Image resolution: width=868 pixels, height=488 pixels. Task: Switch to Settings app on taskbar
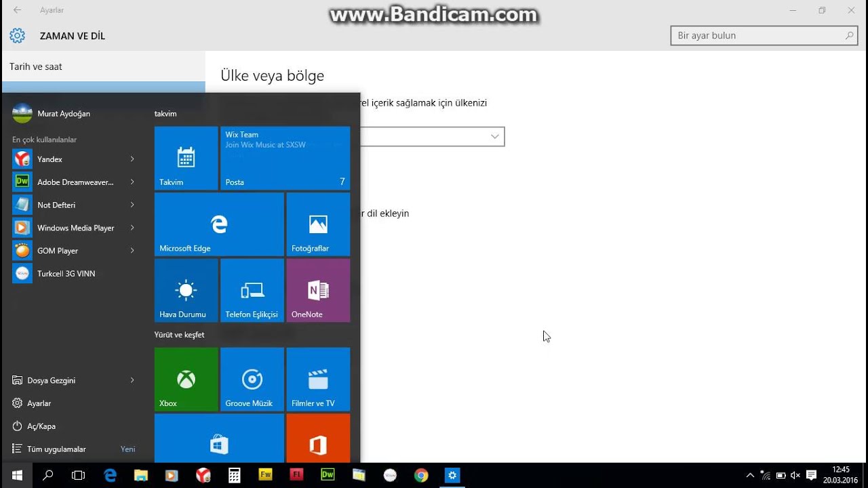(452, 475)
